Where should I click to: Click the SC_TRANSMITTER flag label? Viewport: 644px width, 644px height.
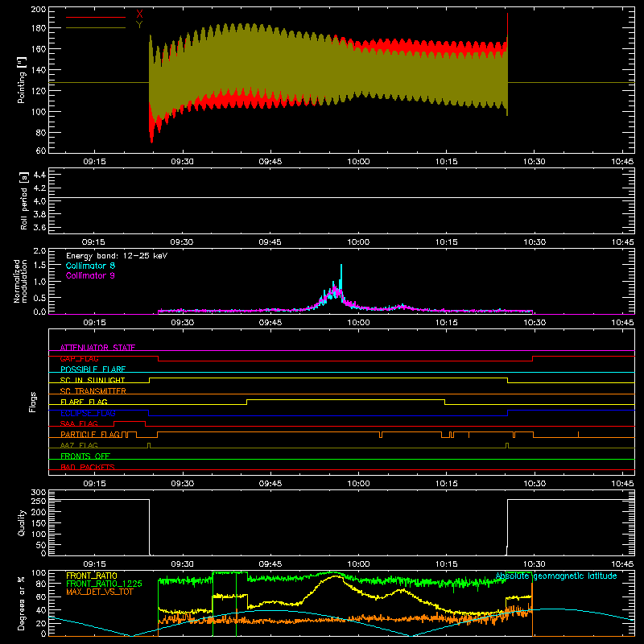tap(93, 391)
